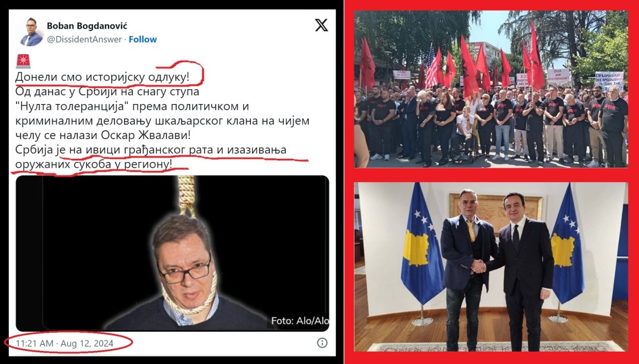This screenshot has width=639, height=364.
Task: Click the @DissidentAnswer handle
Action: coord(84,39)
